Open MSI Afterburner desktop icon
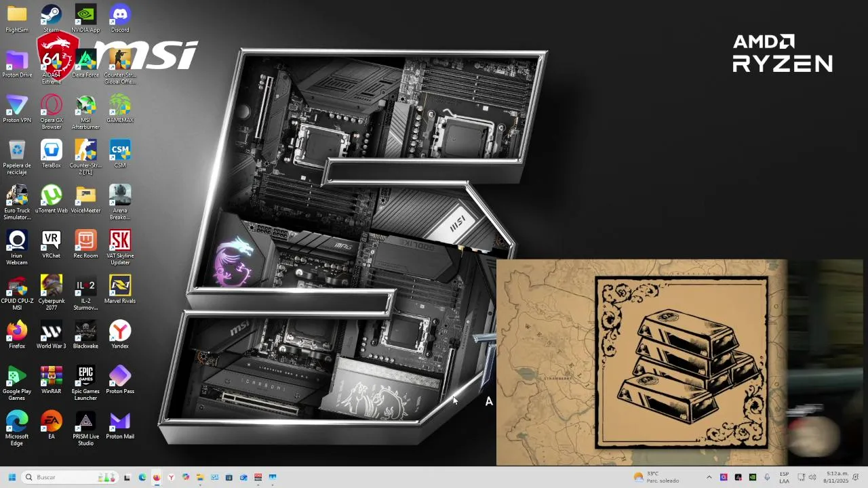The width and height of the screenshot is (868, 488). (x=85, y=112)
